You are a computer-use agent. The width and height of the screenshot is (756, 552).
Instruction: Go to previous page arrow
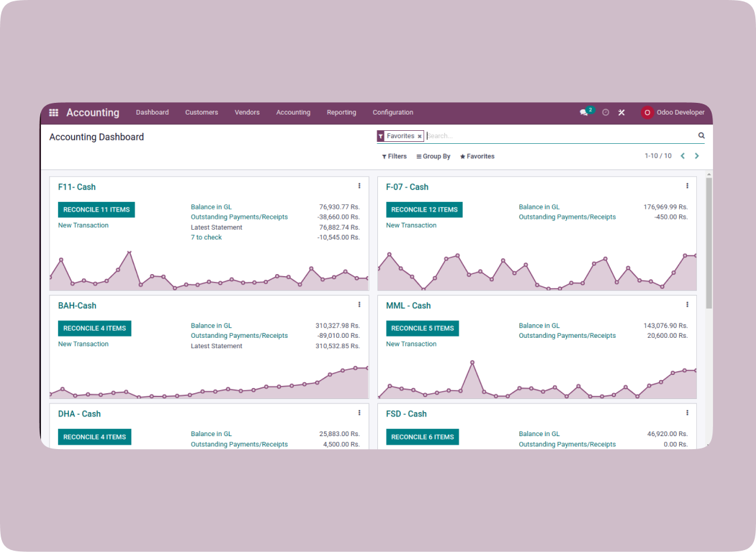[682, 156]
